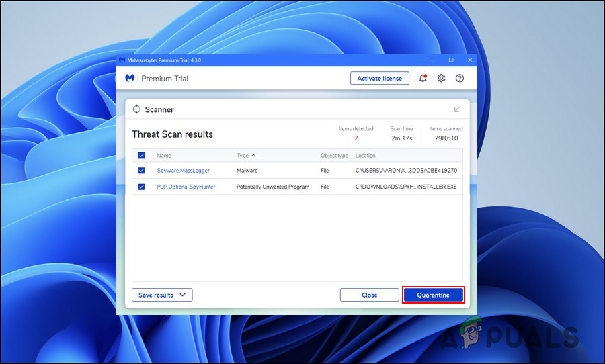This screenshot has height=364, width=605.
Task: Click the Malwarebytes title bar app icon
Action: click(x=122, y=60)
